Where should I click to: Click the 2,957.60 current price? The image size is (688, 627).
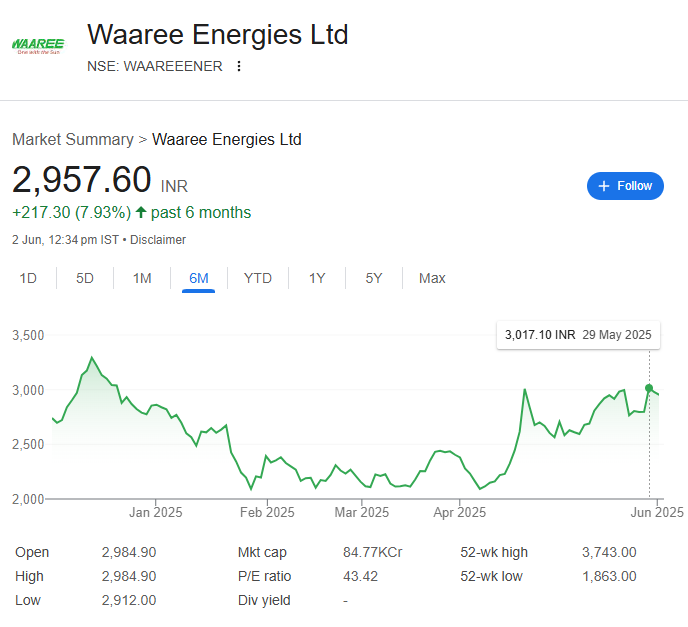tap(82, 179)
